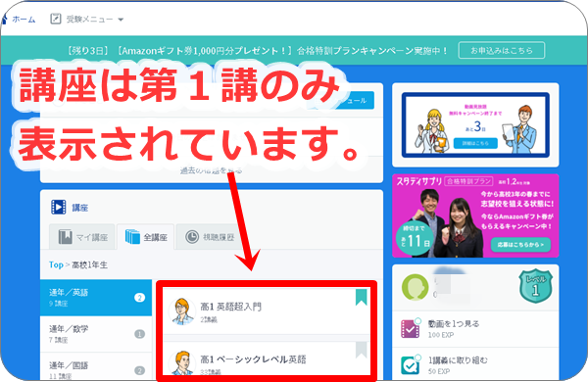Open the ホーム home link

(x=20, y=20)
